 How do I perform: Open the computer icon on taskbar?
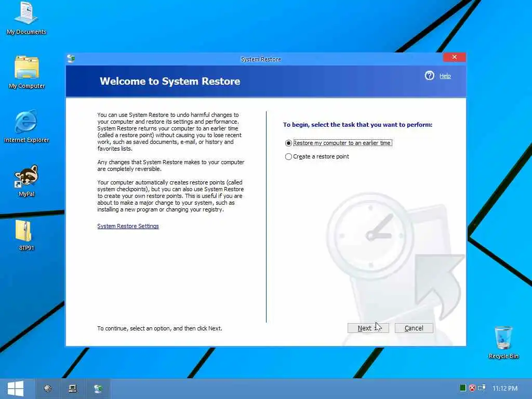click(x=73, y=389)
